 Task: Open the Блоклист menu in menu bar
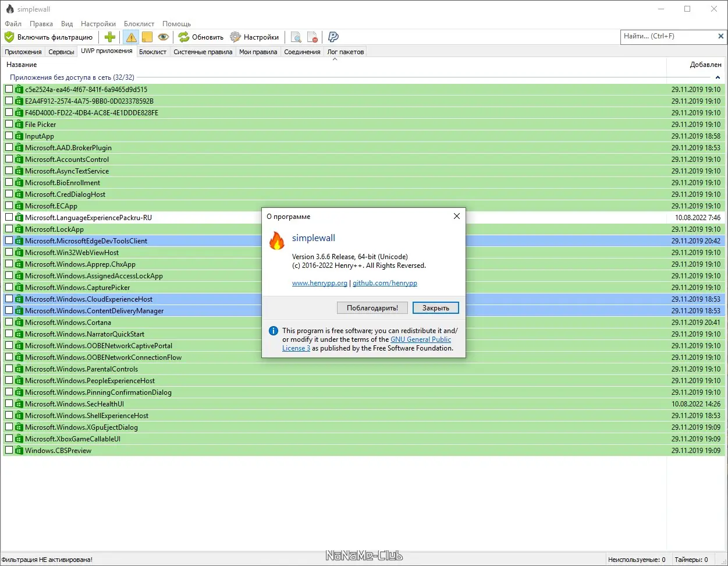coord(139,24)
